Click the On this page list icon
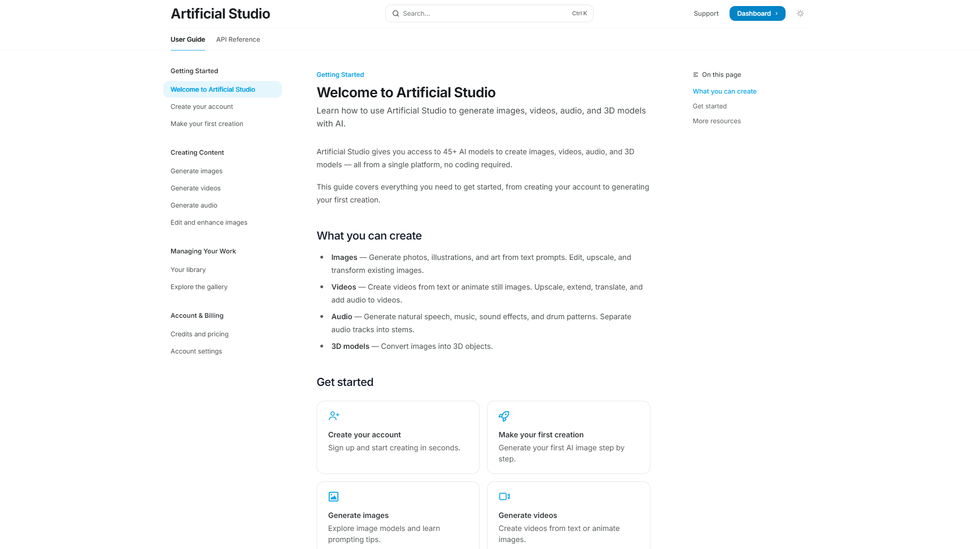Image resolution: width=980 pixels, height=549 pixels. [x=695, y=75]
